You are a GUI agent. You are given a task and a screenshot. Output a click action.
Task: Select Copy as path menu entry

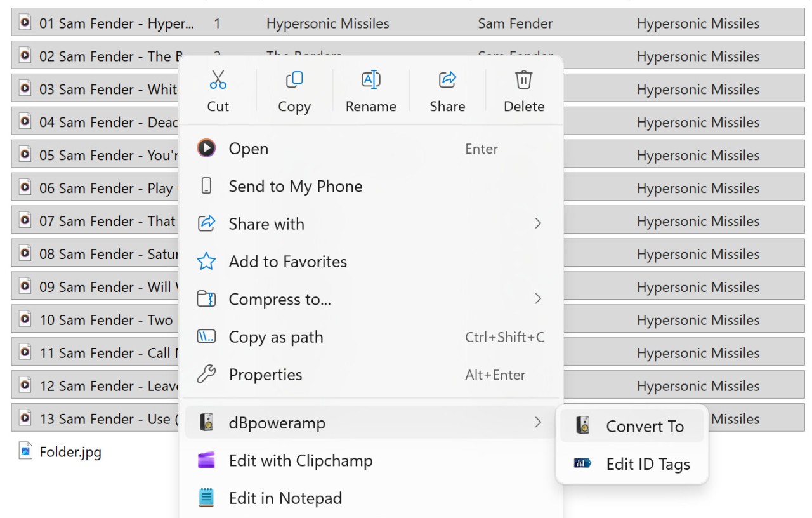(x=276, y=337)
